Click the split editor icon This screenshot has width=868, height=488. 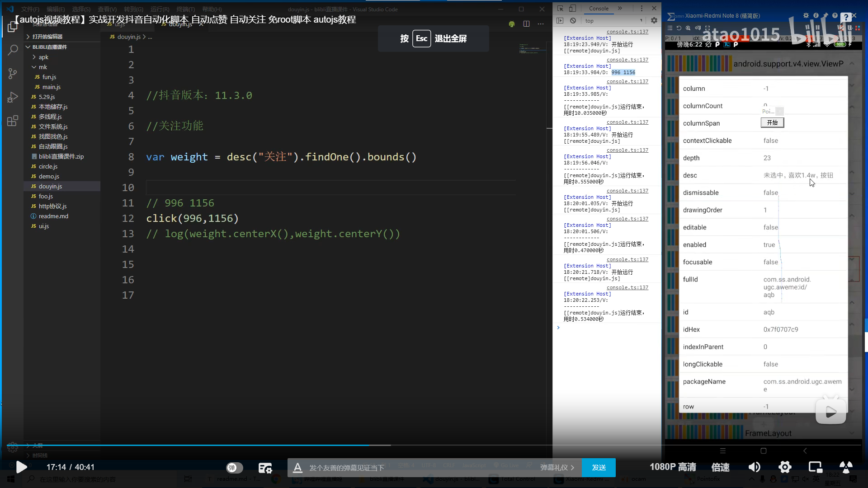coord(526,24)
